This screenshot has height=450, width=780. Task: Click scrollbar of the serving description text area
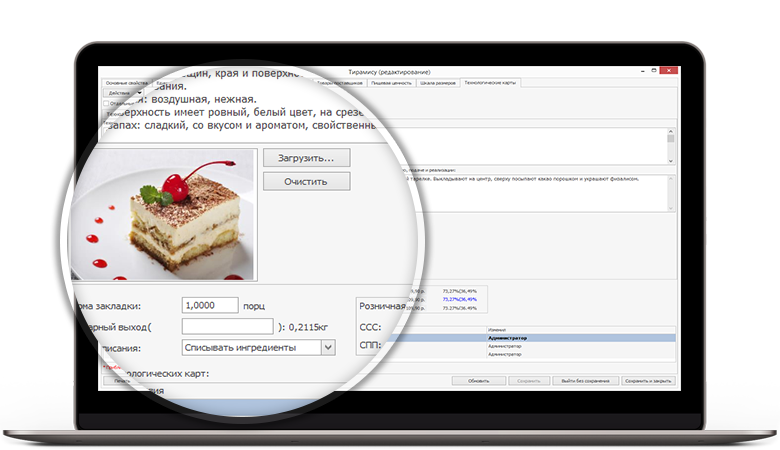tap(671, 193)
